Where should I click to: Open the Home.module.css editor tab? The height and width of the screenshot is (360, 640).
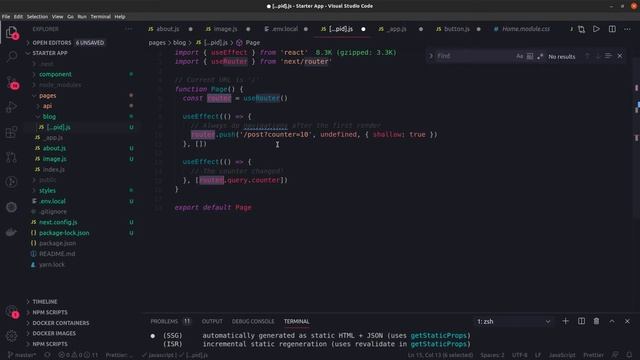526,29
